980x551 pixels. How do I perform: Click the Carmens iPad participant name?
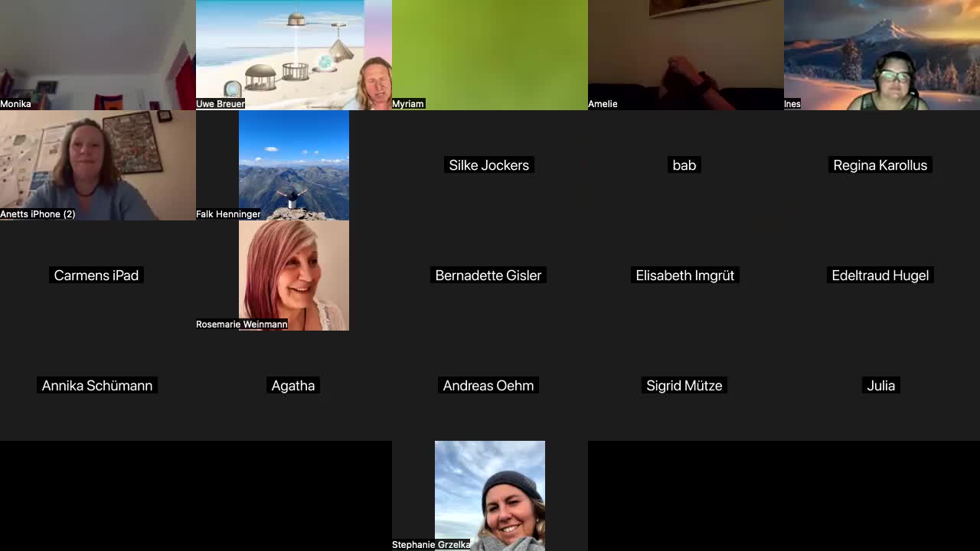point(96,275)
